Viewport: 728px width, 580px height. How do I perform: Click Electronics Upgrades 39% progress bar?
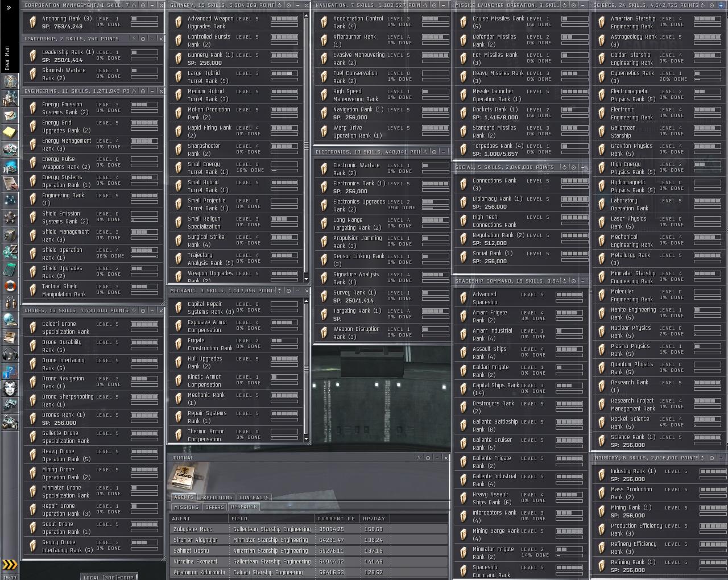pyautogui.click(x=436, y=208)
